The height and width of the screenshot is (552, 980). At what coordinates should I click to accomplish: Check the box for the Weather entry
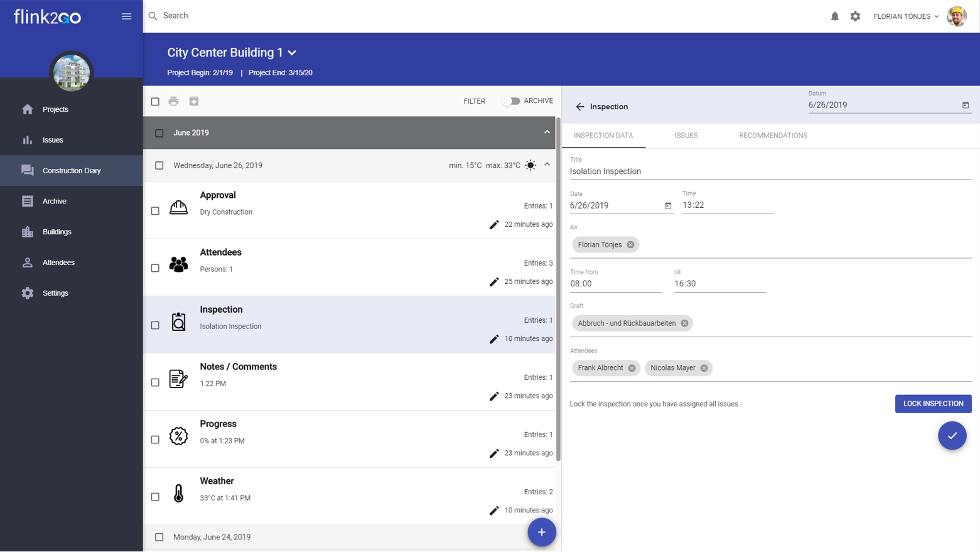(x=155, y=497)
